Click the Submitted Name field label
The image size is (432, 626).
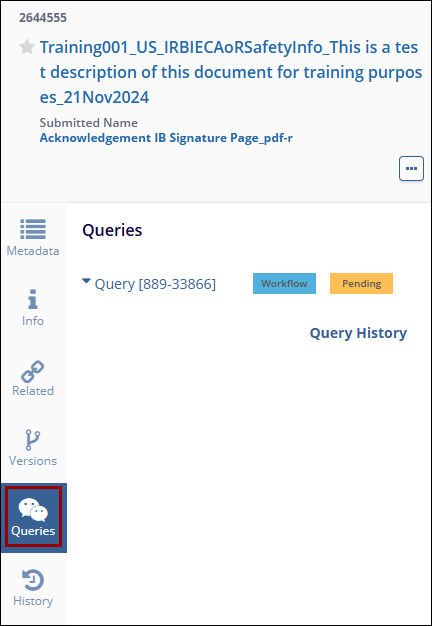(89, 123)
